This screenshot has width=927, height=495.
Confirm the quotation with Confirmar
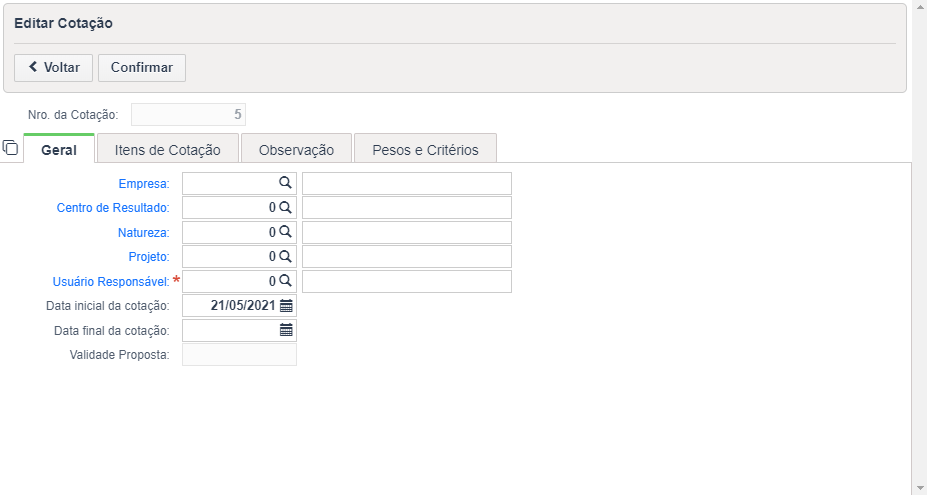(142, 67)
